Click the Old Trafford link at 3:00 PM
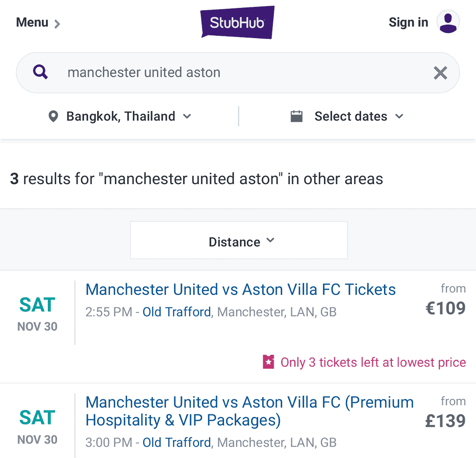 tap(177, 443)
